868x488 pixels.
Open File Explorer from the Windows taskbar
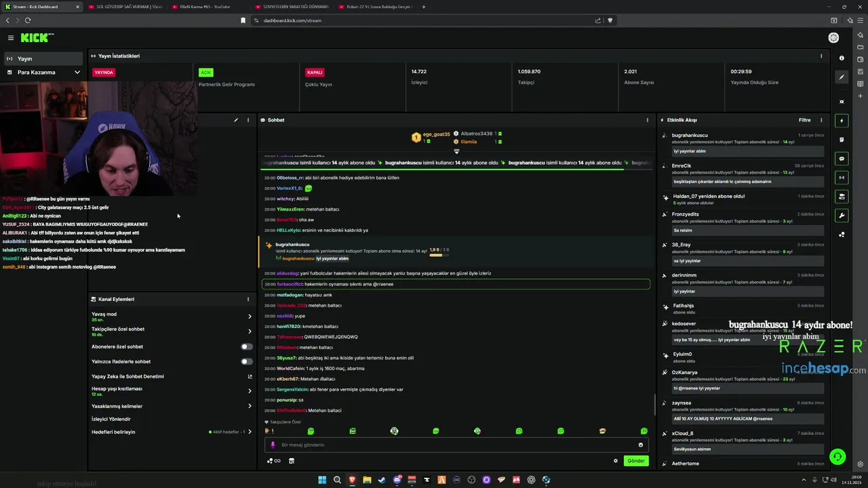coord(367,480)
